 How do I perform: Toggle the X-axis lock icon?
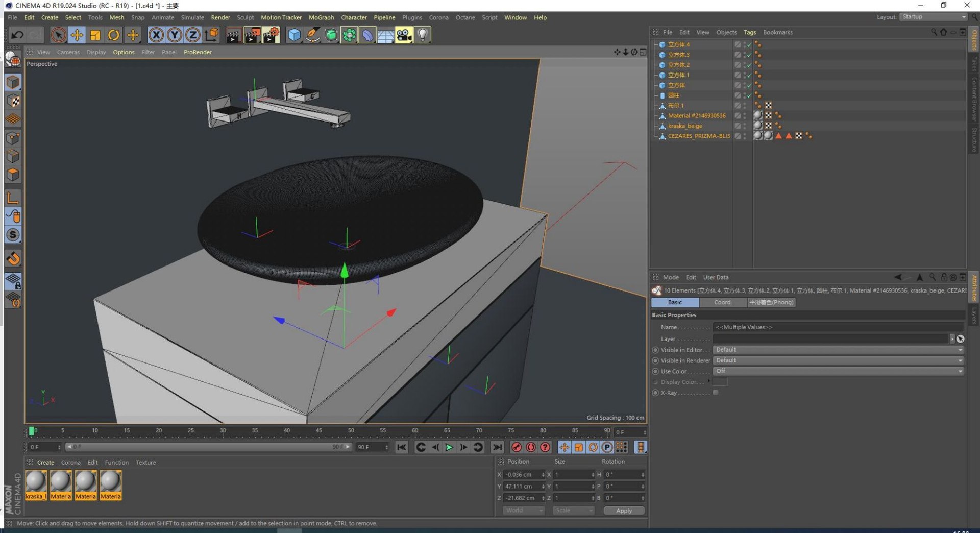tap(156, 35)
